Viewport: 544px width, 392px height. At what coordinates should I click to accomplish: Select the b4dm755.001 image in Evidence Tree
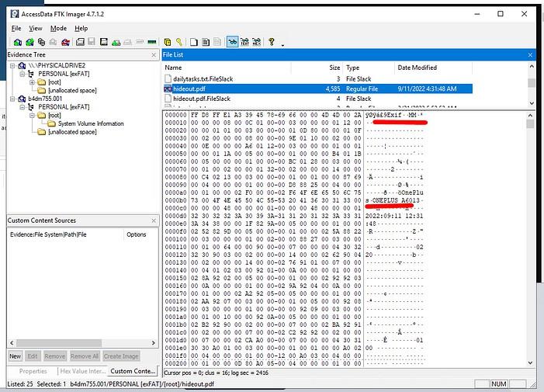(45, 99)
